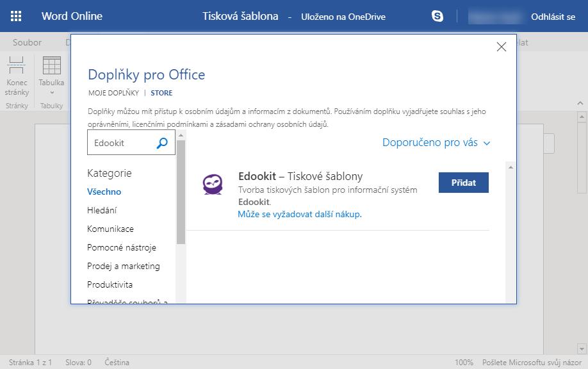Select the Prodej a marketing category
This screenshot has width=588, height=369.
point(124,266)
